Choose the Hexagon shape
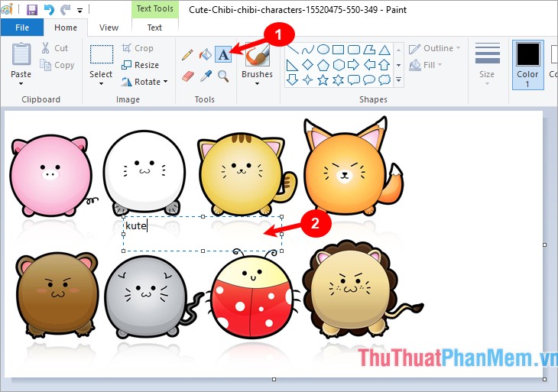Screen dimensions: 558x392 tap(339, 65)
